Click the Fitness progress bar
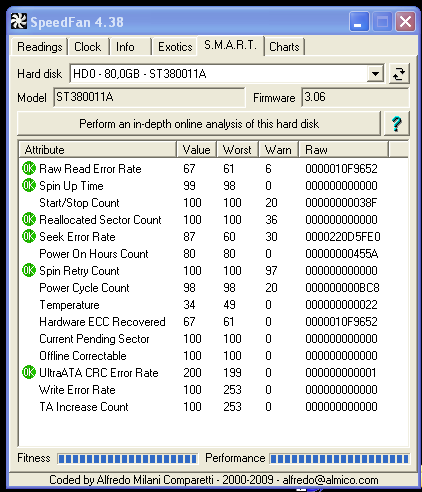422x492 pixels. [x=127, y=459]
